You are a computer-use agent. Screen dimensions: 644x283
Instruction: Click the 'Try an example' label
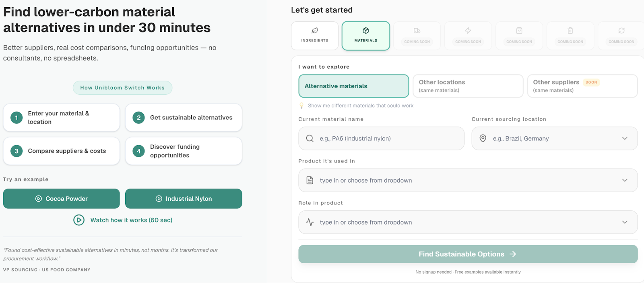tap(26, 179)
